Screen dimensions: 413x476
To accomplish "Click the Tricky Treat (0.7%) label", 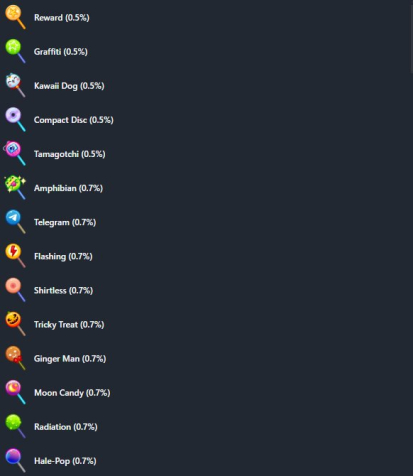I will [69, 324].
